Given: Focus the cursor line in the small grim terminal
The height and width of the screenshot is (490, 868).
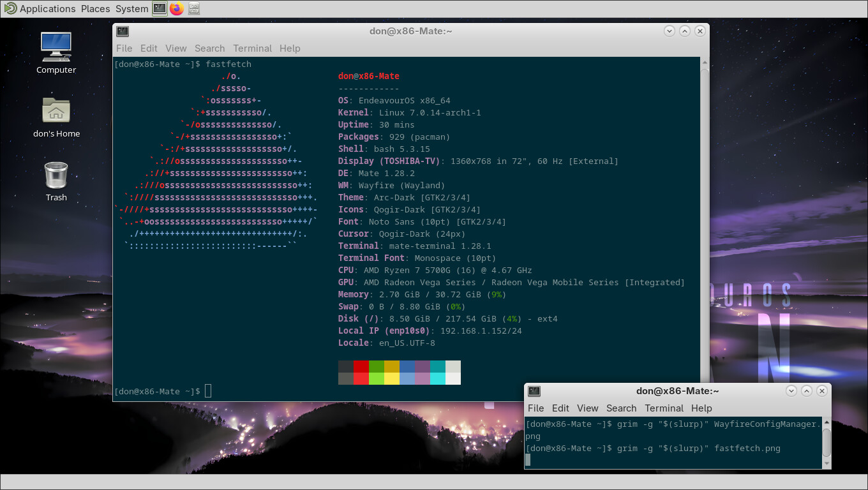Looking at the screenshot, I should [x=528, y=461].
